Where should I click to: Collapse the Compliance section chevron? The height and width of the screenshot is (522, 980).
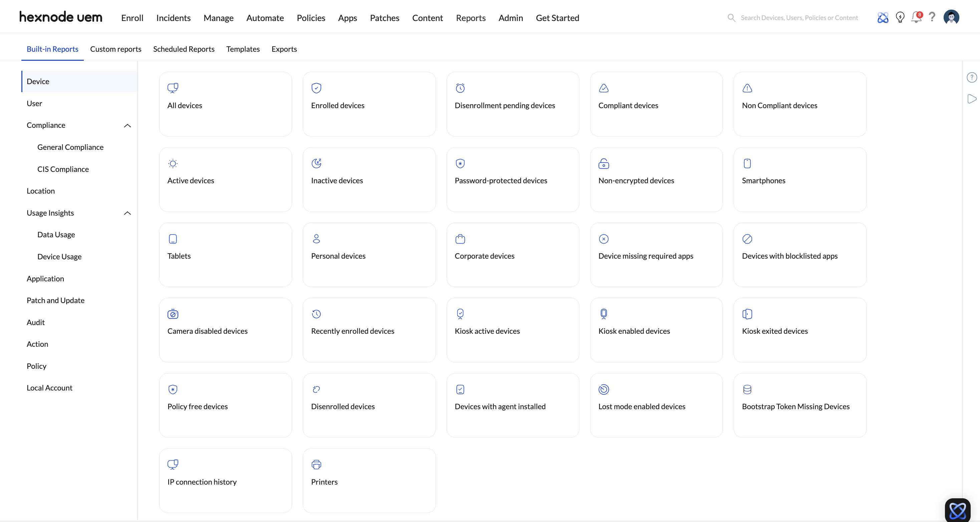(x=128, y=125)
